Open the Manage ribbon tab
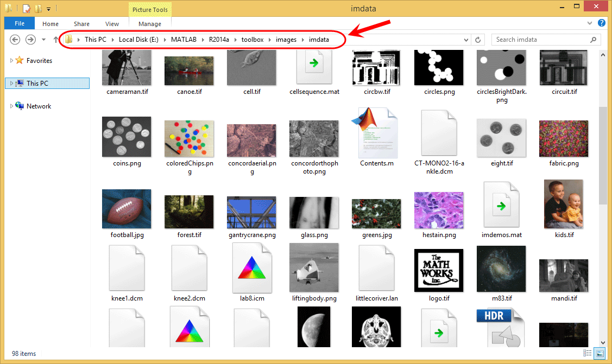The image size is (612, 364). click(150, 24)
